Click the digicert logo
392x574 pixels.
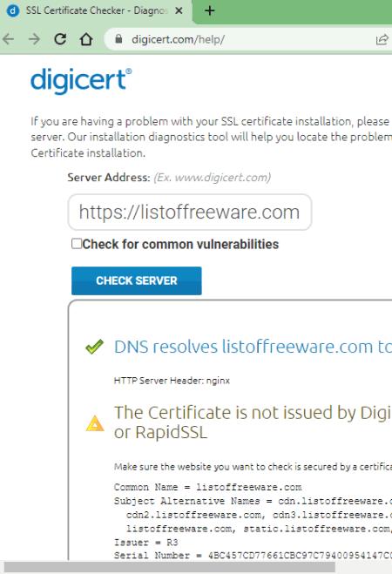[81, 80]
